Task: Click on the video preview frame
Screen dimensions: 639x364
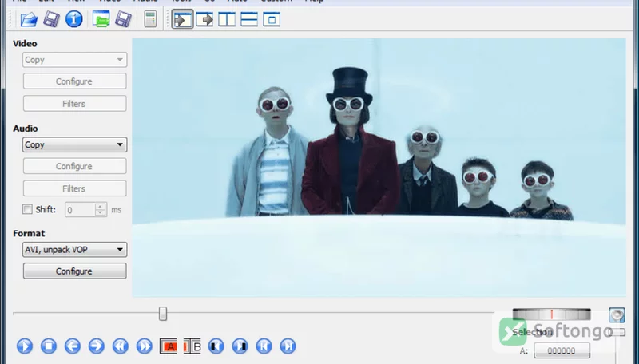Action: point(379,168)
